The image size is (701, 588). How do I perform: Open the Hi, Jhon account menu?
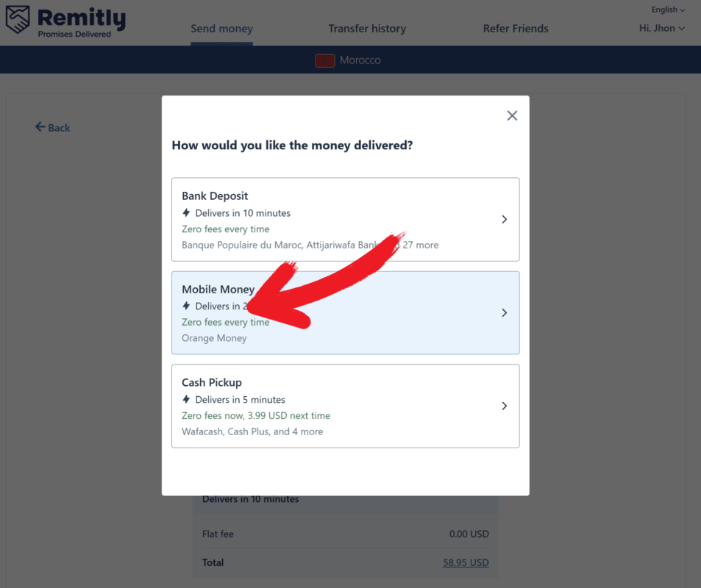662,28
